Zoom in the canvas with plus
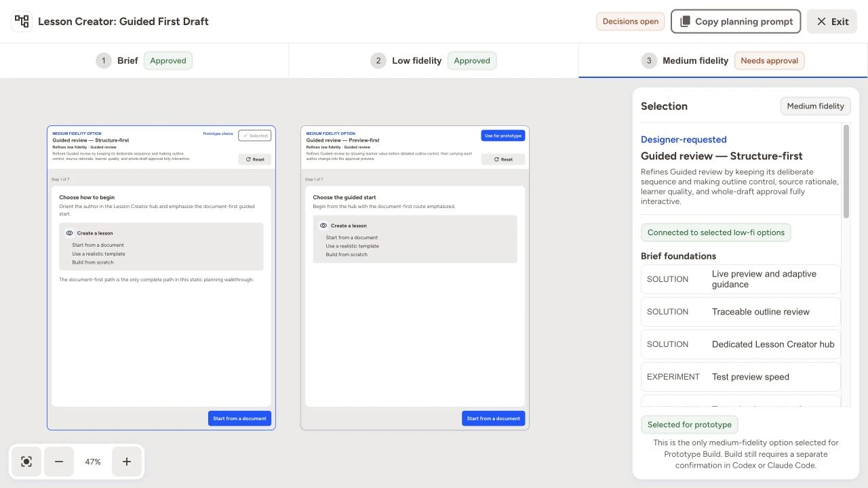Viewport: 868px width, 488px height. point(127,462)
